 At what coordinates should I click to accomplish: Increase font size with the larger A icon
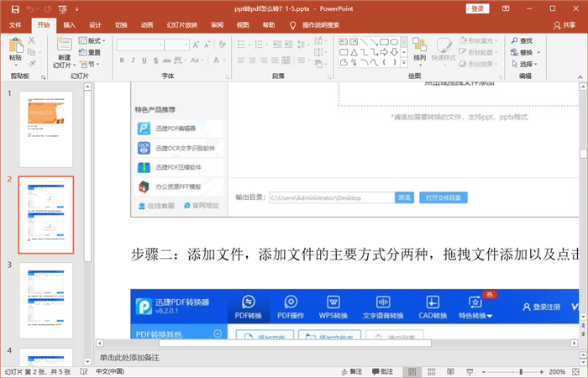point(196,45)
